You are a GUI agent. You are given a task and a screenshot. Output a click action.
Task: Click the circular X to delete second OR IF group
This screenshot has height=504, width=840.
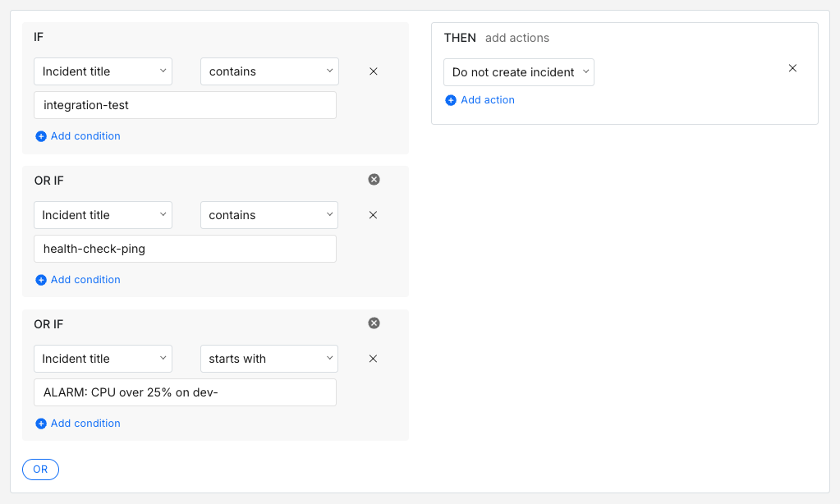point(374,323)
